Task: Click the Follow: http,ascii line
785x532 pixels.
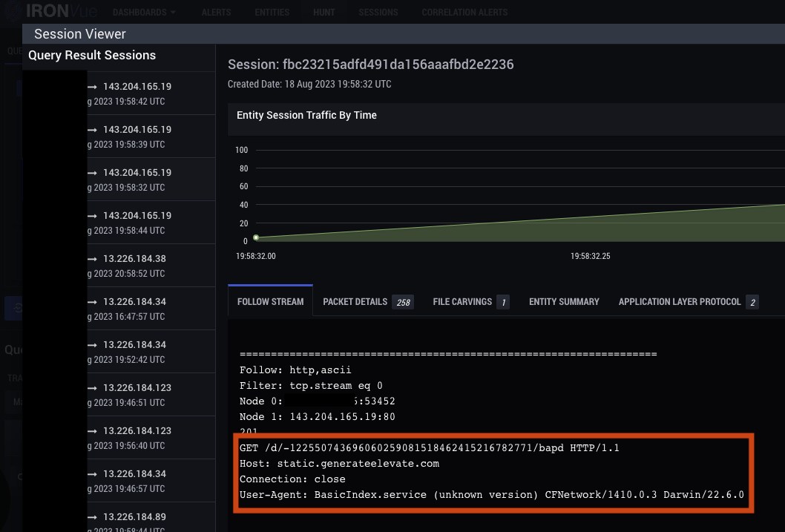Action: coord(295,370)
